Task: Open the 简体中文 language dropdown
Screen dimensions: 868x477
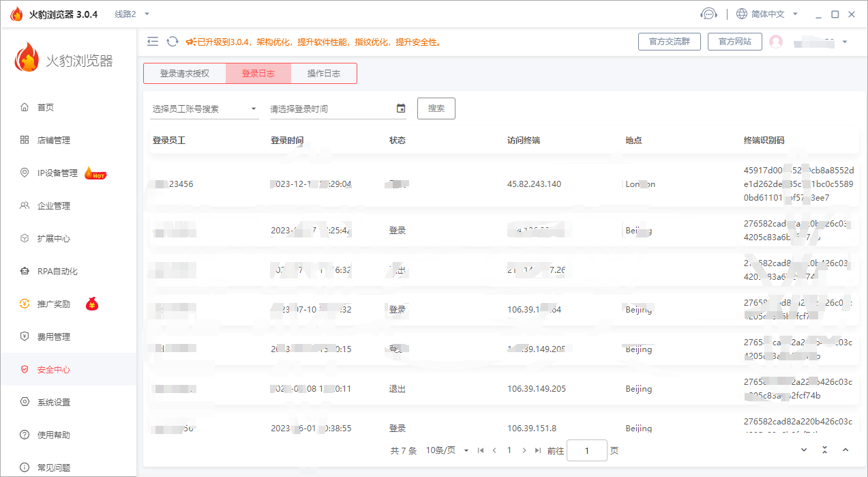Action: click(x=767, y=14)
